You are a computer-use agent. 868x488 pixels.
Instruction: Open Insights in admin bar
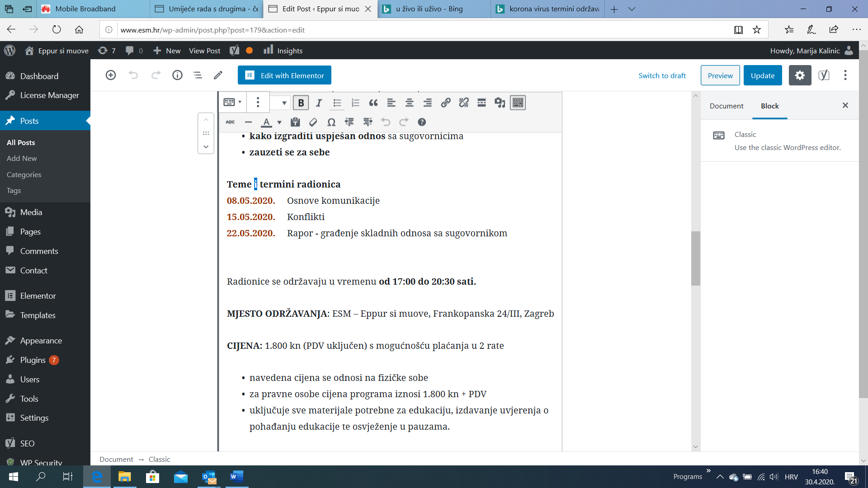283,51
